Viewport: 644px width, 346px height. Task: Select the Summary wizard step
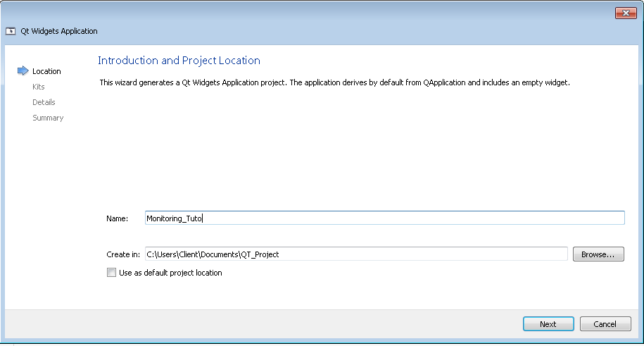pyautogui.click(x=48, y=118)
